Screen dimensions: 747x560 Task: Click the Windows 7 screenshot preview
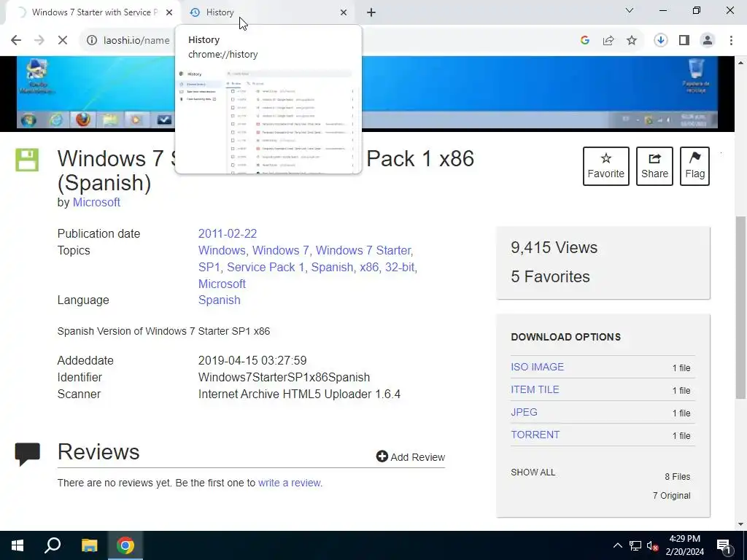coord(367,93)
